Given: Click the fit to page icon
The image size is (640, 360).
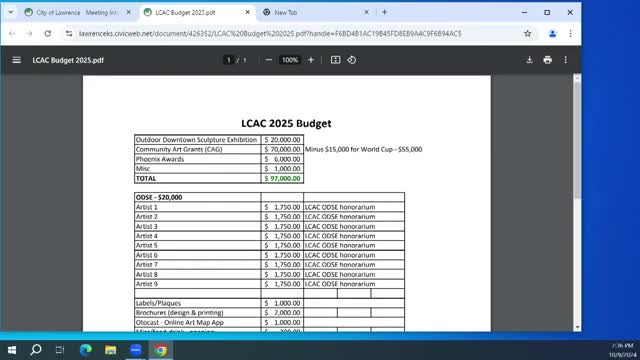Looking at the screenshot, I should point(336,60).
